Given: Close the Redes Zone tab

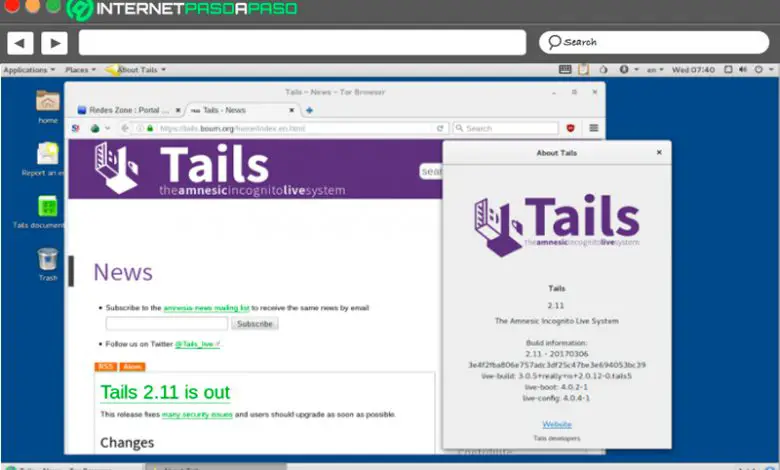Looking at the screenshot, I should 178,110.
